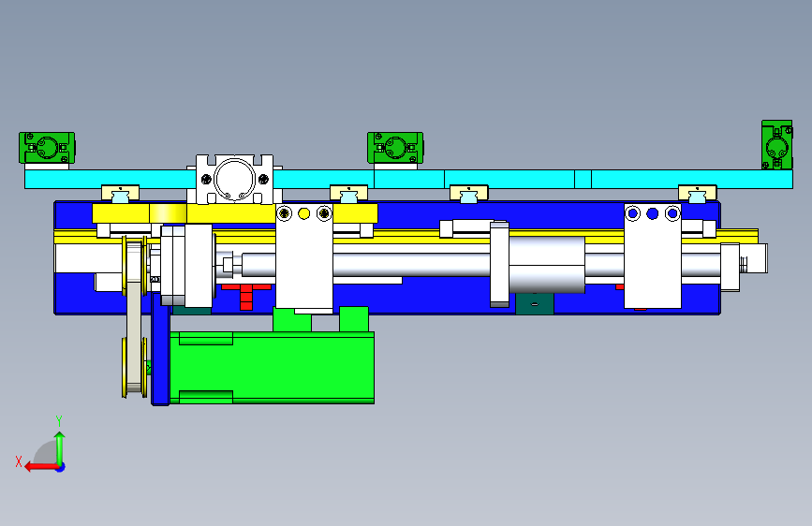Click the left screw on left slider block
Image resolution: width=812 pixels, height=526 pixels.
click(284, 213)
